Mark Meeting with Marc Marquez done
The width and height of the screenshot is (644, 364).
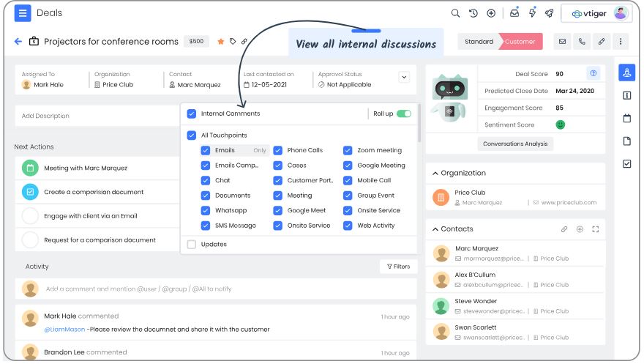pyautogui.click(x=30, y=168)
